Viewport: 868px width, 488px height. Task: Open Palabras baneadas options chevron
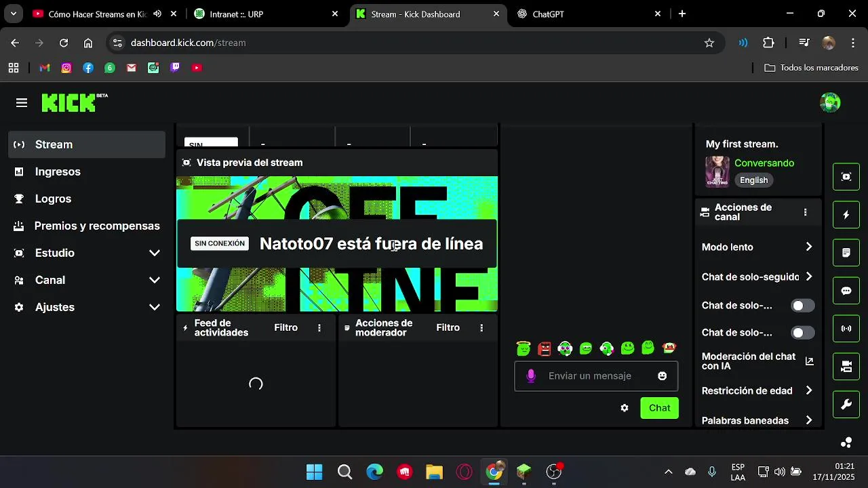pos(808,421)
